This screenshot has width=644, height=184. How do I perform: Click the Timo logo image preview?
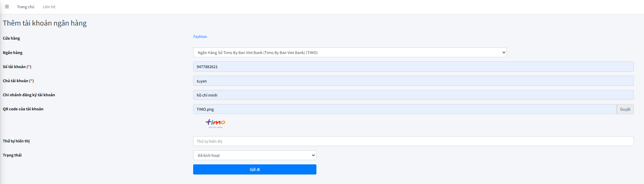point(215,123)
